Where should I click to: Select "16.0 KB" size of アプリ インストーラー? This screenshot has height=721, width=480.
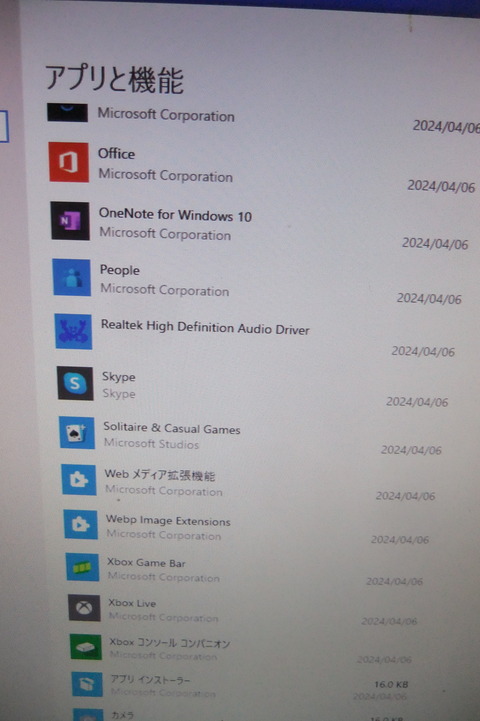point(391,685)
